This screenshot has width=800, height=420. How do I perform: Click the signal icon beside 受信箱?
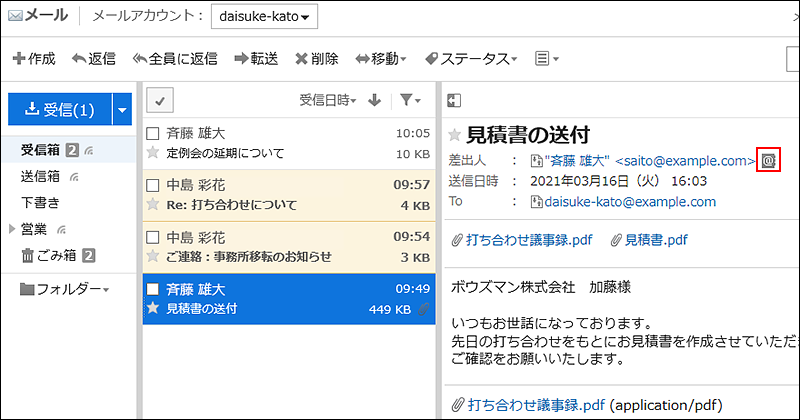[89, 151]
